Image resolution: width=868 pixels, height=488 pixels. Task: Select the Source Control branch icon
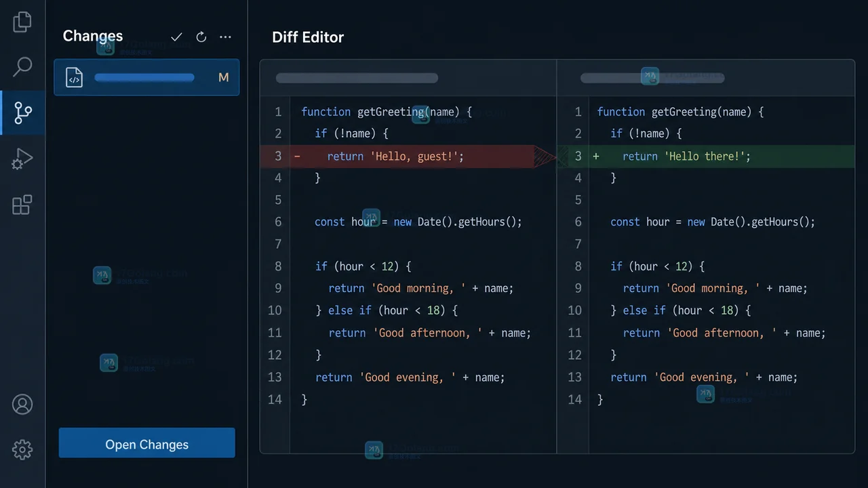pos(22,113)
